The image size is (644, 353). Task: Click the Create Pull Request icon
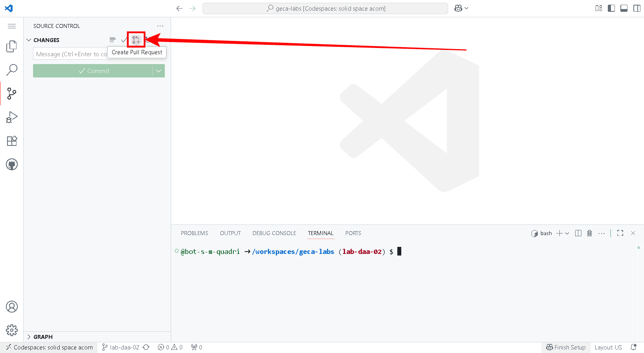click(x=136, y=40)
